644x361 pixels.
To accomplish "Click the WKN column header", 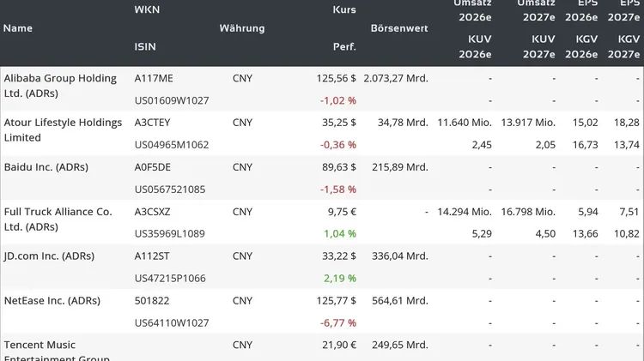I will coord(147,9).
